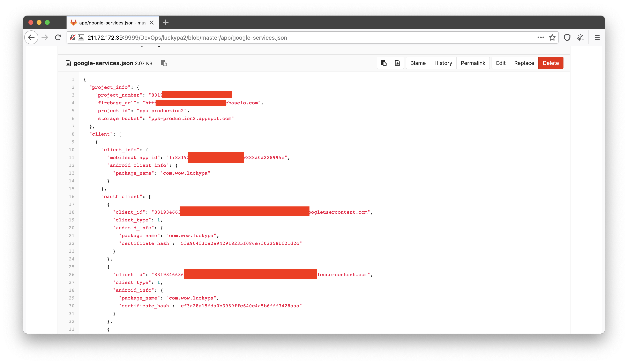Click "client_id" key on line 26
The image size is (628, 364).
(x=129, y=275)
